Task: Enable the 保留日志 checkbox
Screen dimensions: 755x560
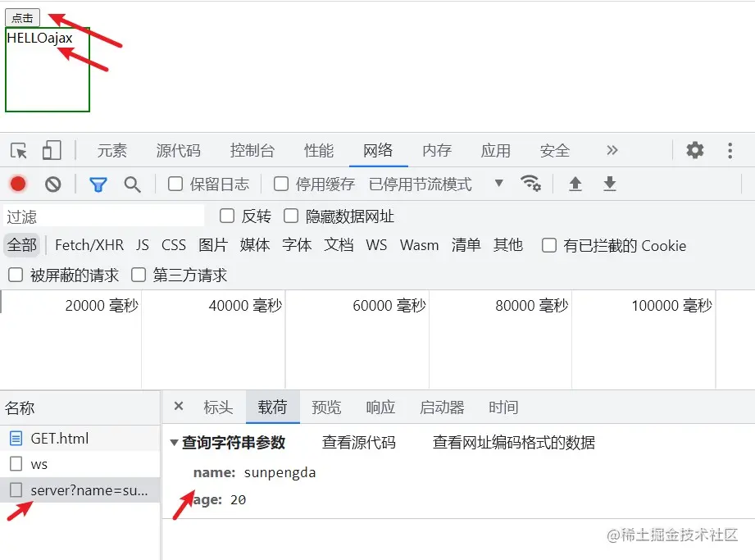Action: (175, 184)
